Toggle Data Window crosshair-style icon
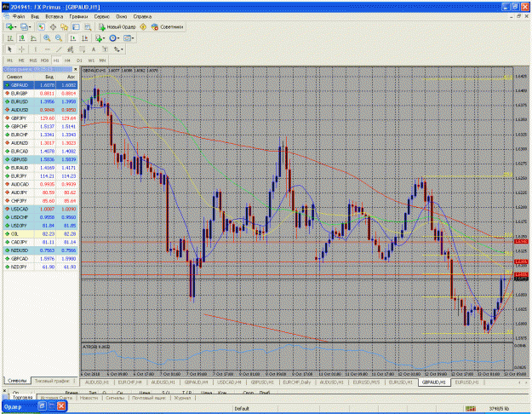Image resolution: width=532 pixels, height=414 pixels. tap(53, 26)
